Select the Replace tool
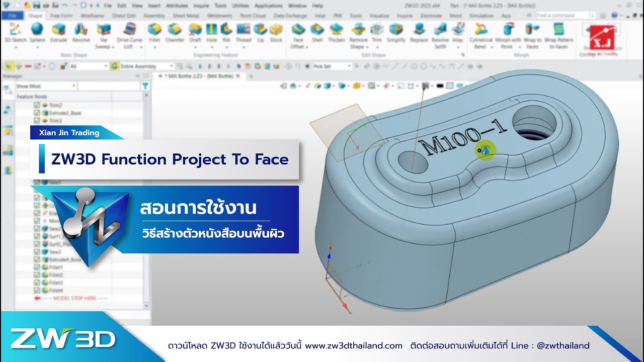Image resolution: width=644 pixels, height=362 pixels. point(419,33)
